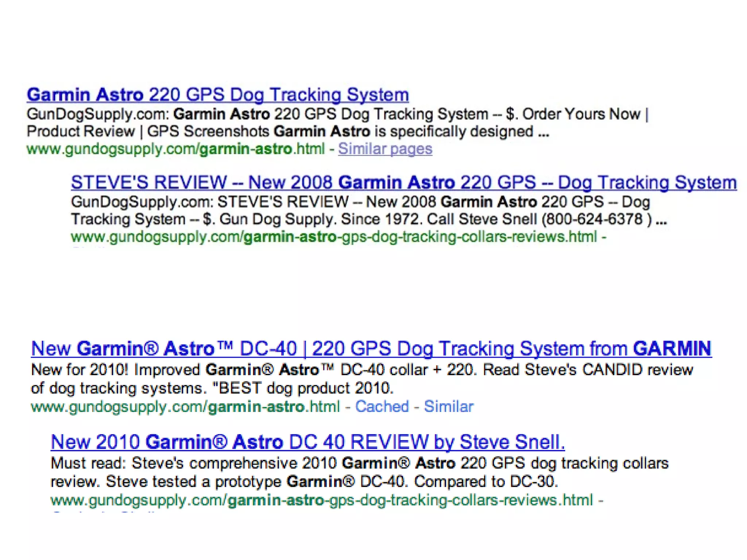Image resolution: width=747 pixels, height=560 pixels.
Task: Open New 2010 Garmin Astro DC 40 REVIEW link
Action: click(x=307, y=442)
